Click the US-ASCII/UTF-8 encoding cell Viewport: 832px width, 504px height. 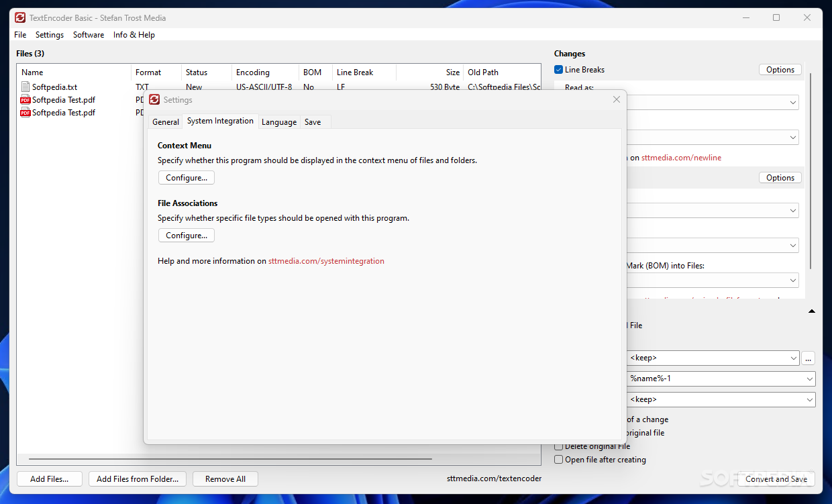point(264,86)
